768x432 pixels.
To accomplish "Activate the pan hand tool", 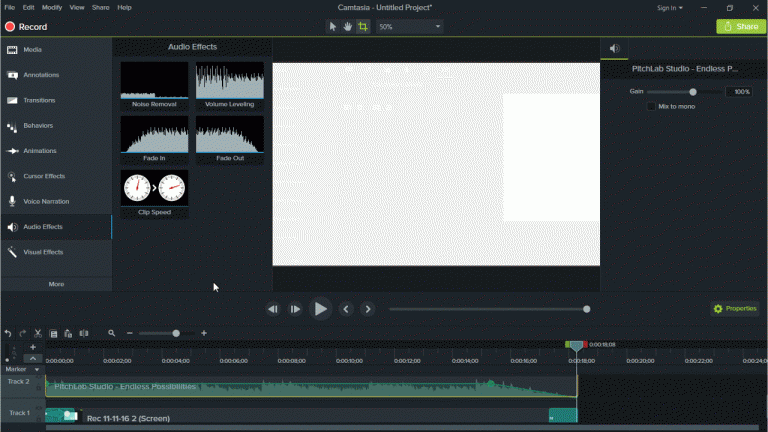I will point(348,27).
